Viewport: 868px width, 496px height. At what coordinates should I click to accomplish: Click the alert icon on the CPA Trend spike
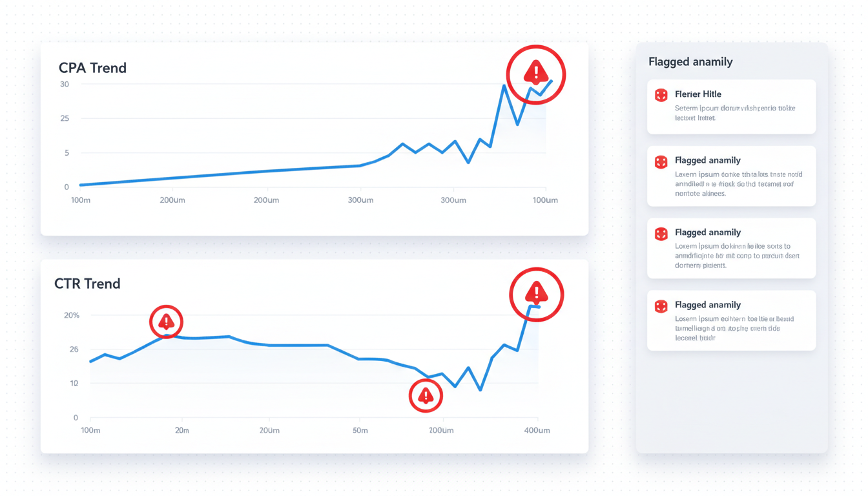pyautogui.click(x=536, y=74)
